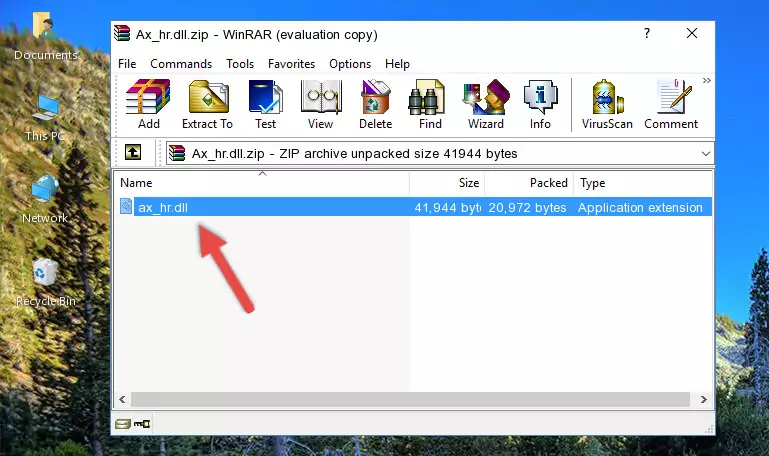Open the Tools menu

pos(240,64)
